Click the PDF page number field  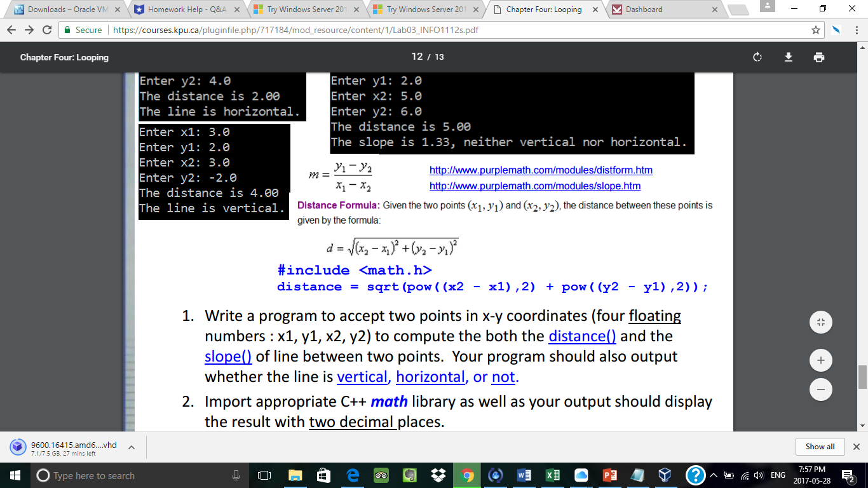417,57
